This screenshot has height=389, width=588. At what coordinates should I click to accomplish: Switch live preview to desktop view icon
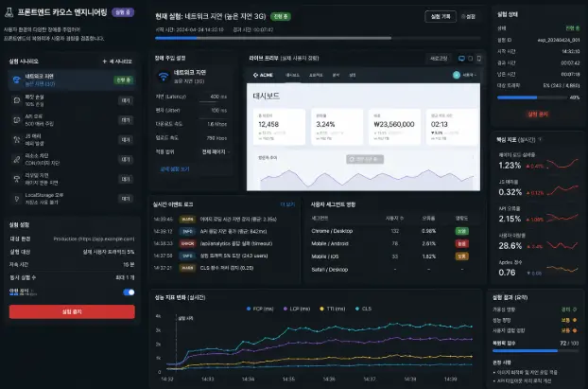coord(461,58)
